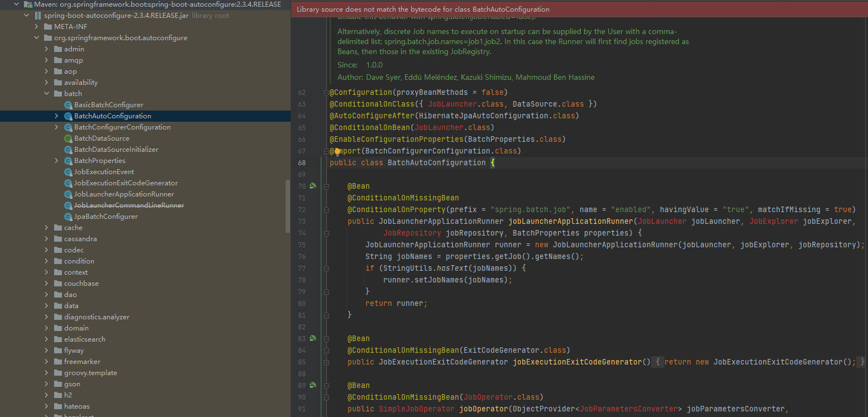Click the bean gutter icon on line 70
The image size is (868, 417).
pos(313,186)
